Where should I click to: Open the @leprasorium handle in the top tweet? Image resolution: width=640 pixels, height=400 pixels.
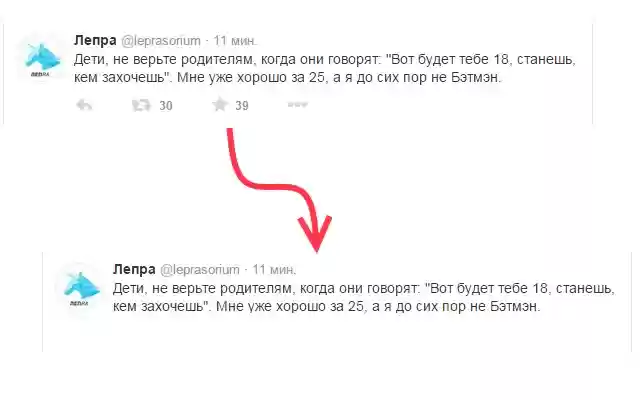click(x=161, y=41)
